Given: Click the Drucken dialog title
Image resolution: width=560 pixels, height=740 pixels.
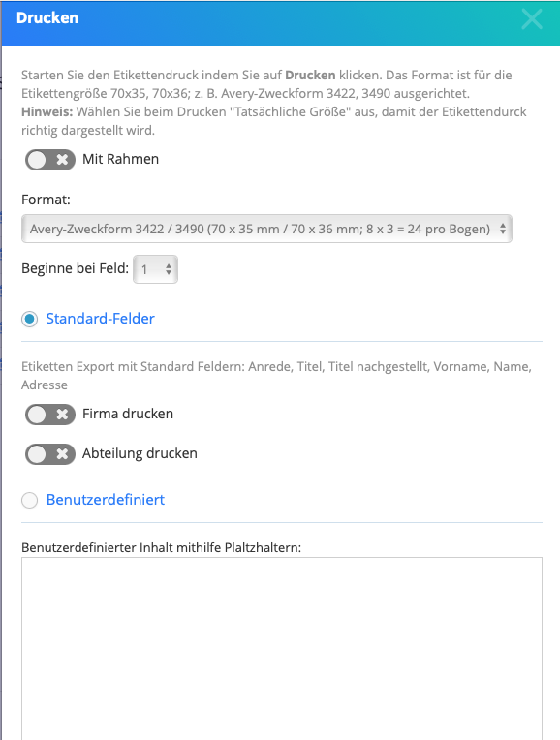Looking at the screenshot, I should click(47, 18).
